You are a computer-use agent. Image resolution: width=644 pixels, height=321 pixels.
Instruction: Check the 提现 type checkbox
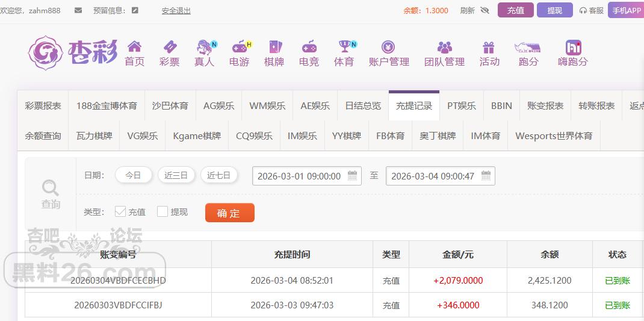coord(163,211)
